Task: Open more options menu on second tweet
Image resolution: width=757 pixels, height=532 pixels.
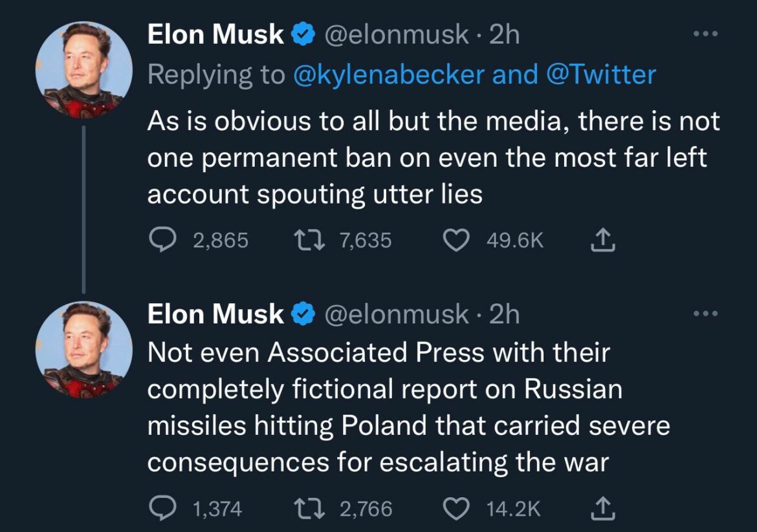Action: 705,314
